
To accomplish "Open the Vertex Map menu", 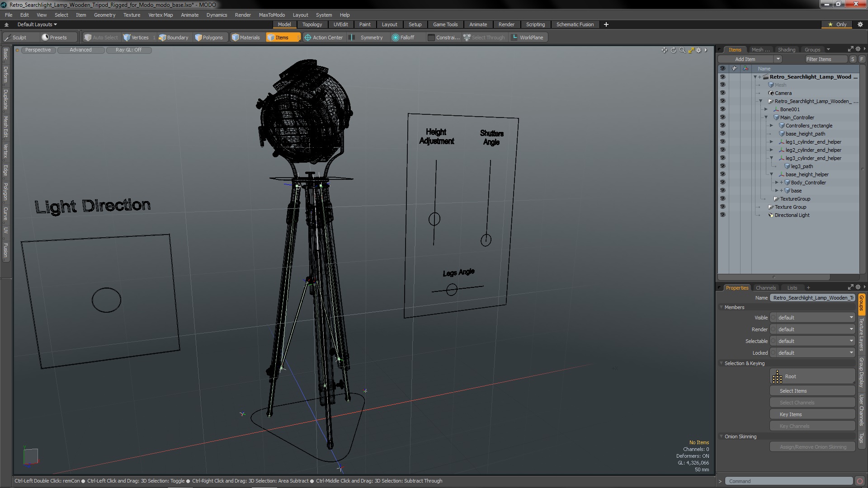I will pyautogui.click(x=160, y=15).
